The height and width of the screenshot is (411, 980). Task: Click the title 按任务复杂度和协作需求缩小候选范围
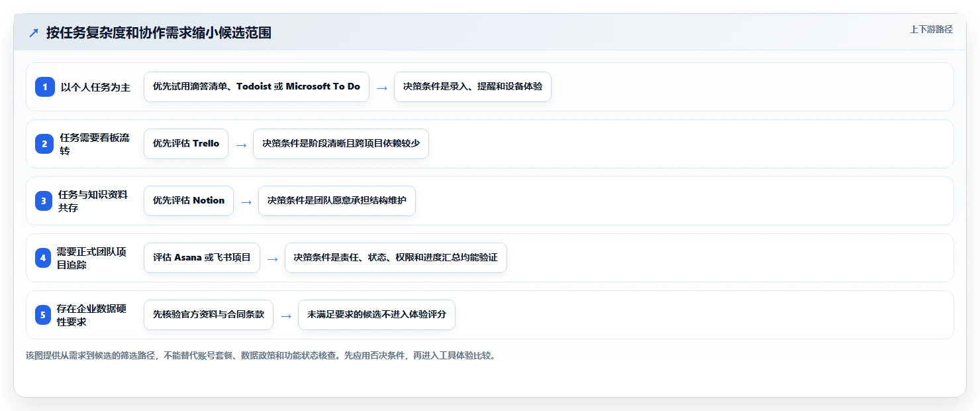tap(159, 32)
